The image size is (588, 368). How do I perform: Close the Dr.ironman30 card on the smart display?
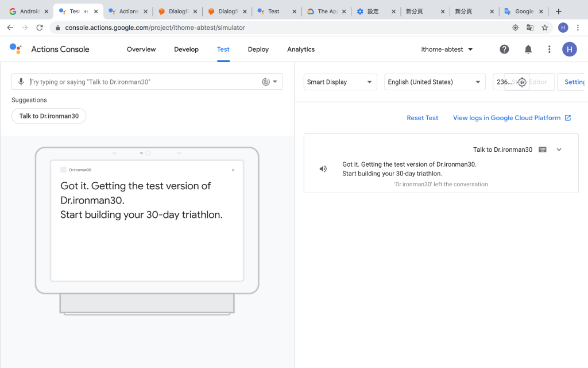coord(233,170)
